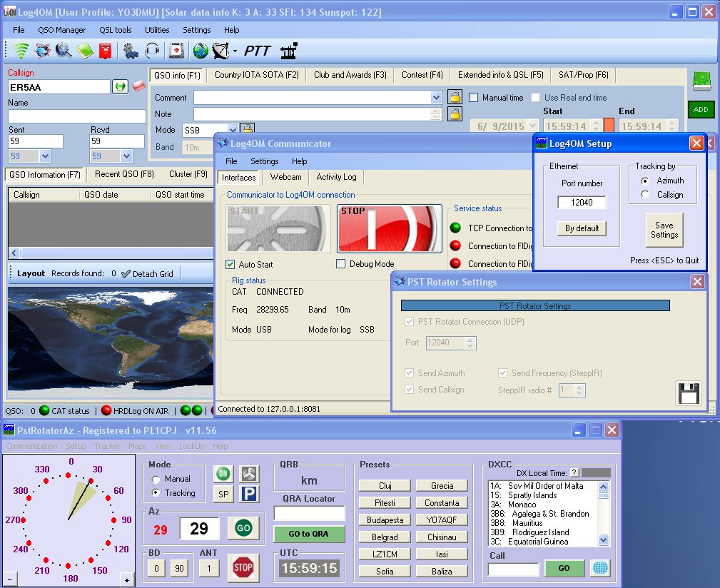This screenshot has width=720, height=588.
Task: Click the red eraser icon beside callsign
Action: tap(138, 86)
